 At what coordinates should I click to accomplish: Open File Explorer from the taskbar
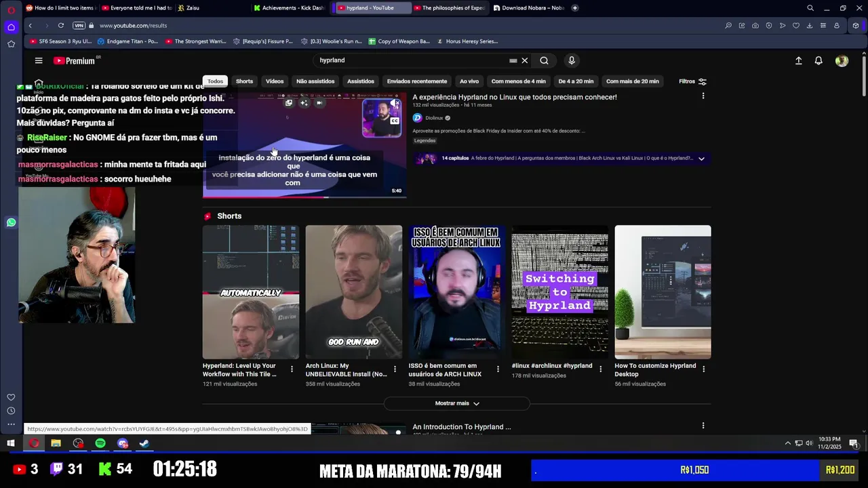click(56, 443)
